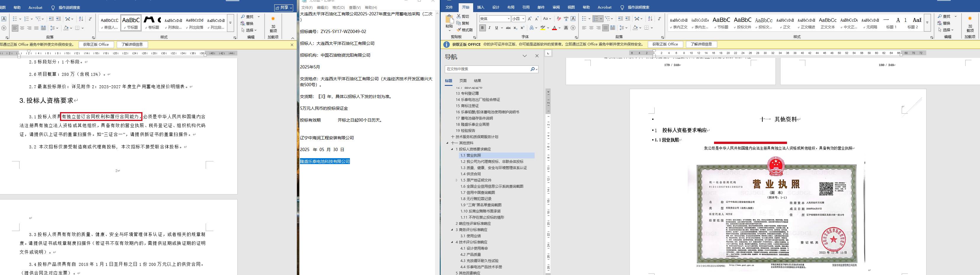Expand the 1.5 原产地证明文件 tree node

click(457, 180)
